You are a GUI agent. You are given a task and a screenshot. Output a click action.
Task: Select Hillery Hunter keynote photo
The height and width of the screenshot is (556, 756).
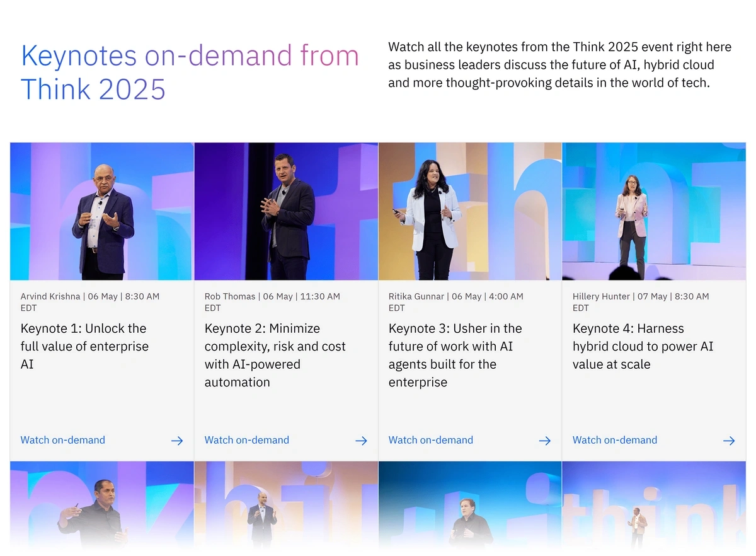point(654,211)
